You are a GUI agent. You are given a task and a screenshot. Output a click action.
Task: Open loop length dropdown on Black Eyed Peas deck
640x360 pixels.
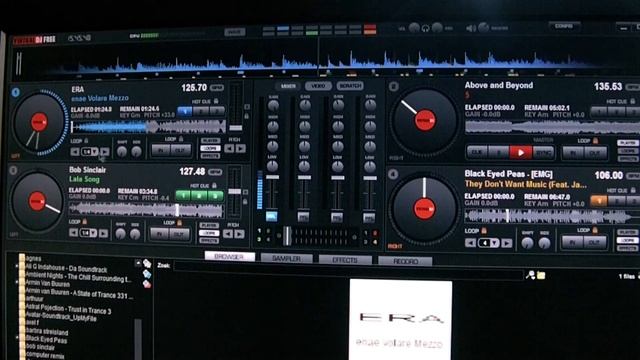pyautogui.click(x=495, y=243)
